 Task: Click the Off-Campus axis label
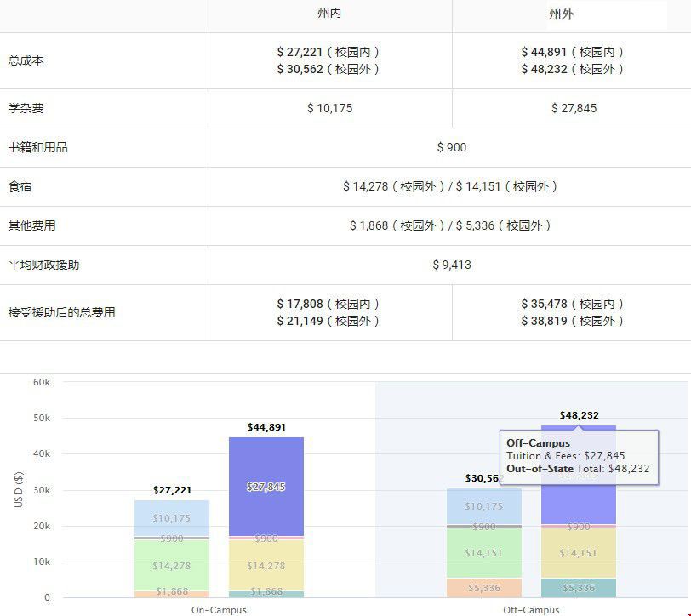[x=531, y=610]
